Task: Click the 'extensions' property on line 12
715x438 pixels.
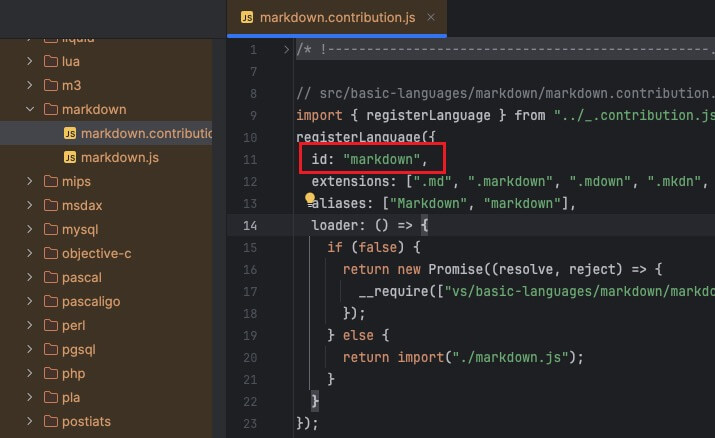Action: click(x=350, y=181)
